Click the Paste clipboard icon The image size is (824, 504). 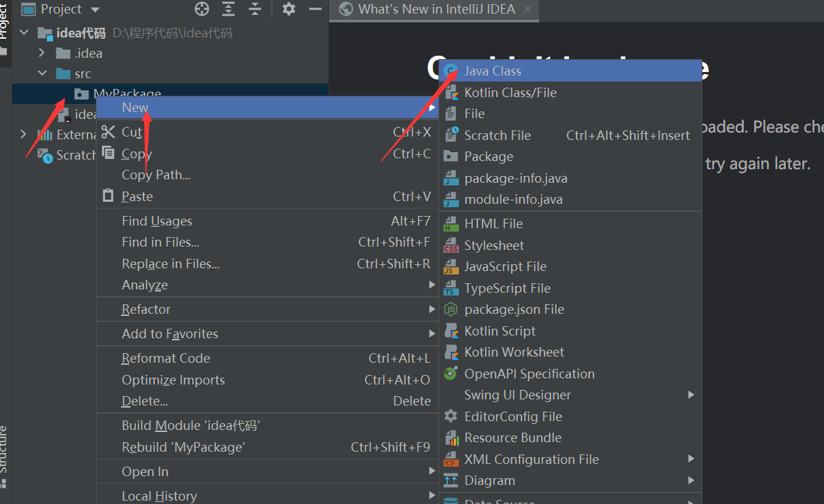[x=108, y=196]
